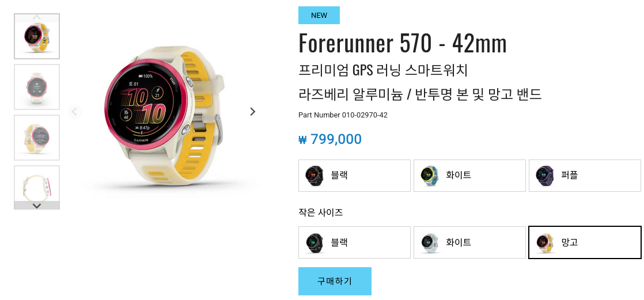The height and width of the screenshot is (300, 644).
Task: Select the third angled watch thumbnail
Action: [x=37, y=138]
